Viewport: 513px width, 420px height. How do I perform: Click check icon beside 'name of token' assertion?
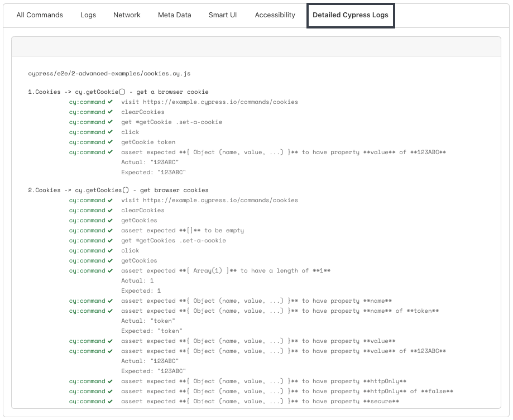coord(111,311)
